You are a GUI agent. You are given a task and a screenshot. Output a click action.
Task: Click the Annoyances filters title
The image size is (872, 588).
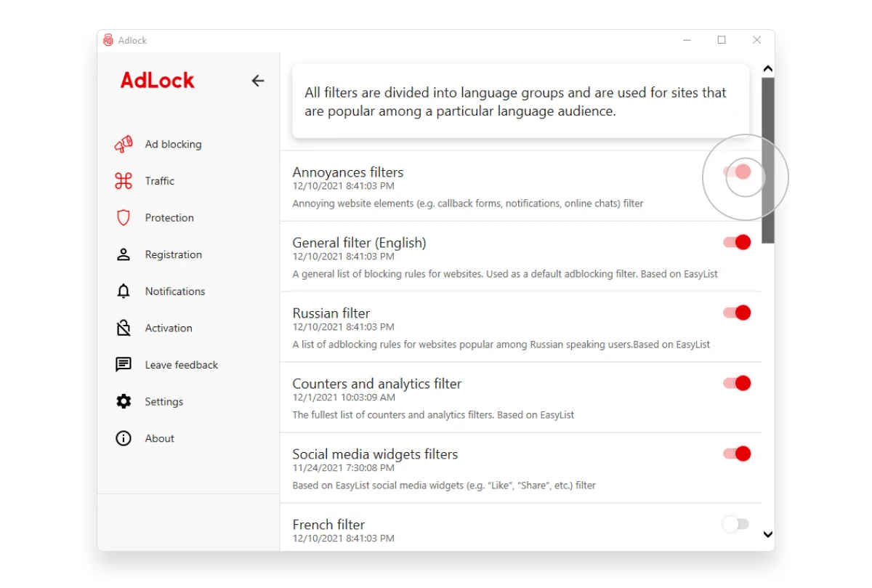tap(348, 172)
